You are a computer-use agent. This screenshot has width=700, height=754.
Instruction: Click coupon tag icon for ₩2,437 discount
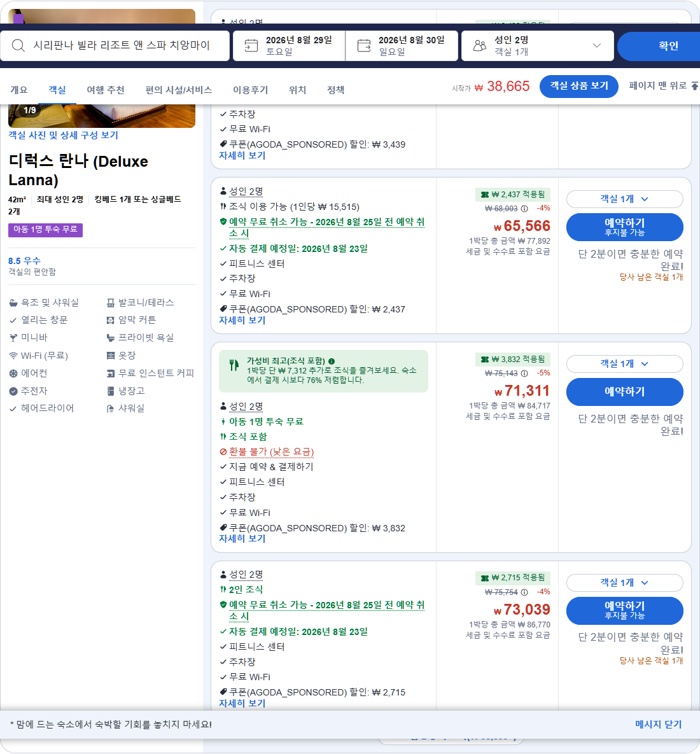[223, 309]
